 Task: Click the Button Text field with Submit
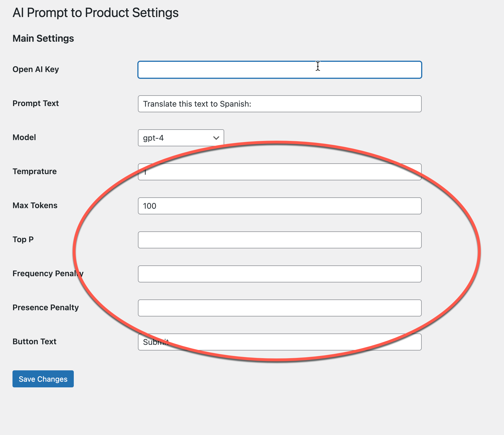pos(280,342)
